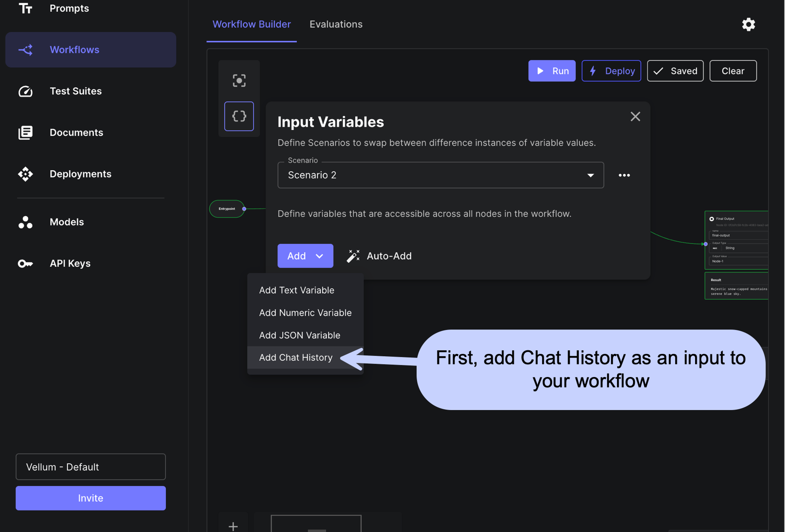
Task: Open the Vellum - Default workspace selector
Action: pos(91,467)
